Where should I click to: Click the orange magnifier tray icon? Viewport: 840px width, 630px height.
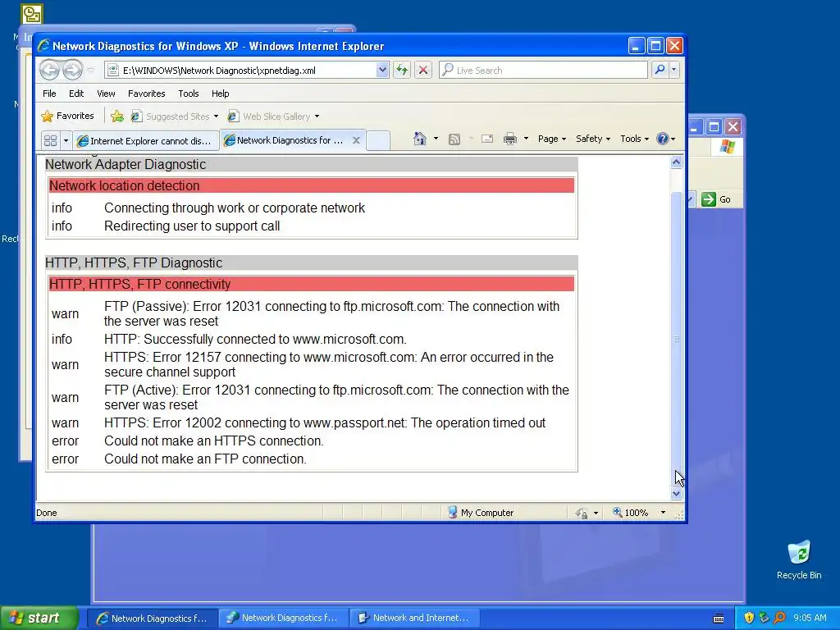pyautogui.click(x=779, y=618)
